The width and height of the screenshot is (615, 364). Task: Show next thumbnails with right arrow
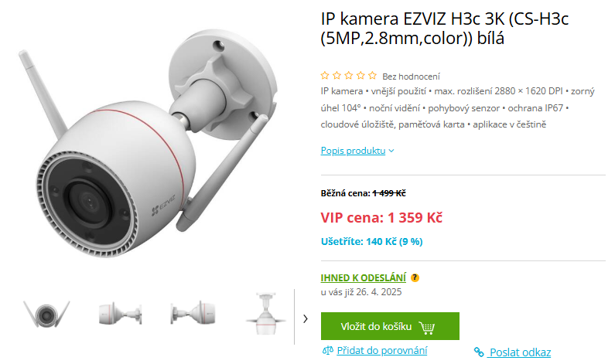pyautogui.click(x=305, y=318)
